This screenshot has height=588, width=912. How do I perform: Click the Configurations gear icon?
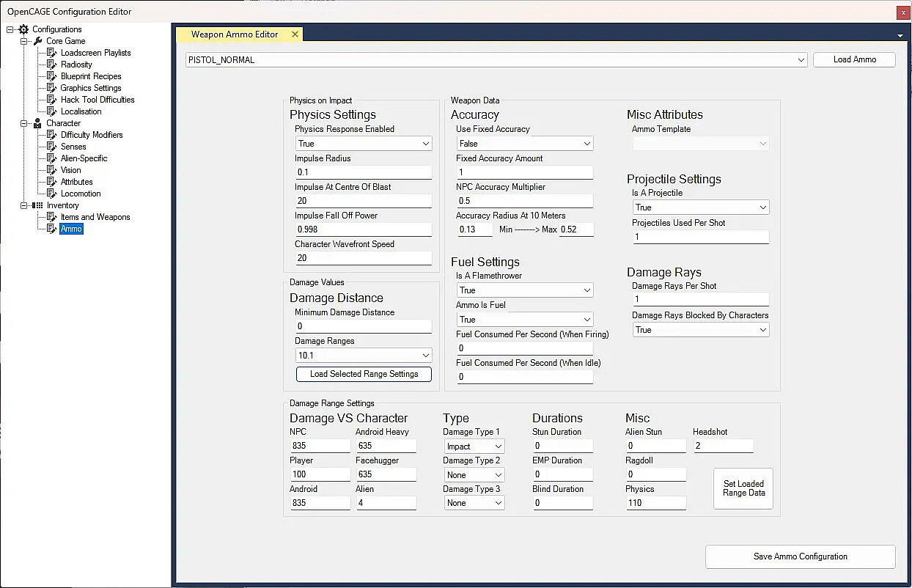[x=23, y=29]
